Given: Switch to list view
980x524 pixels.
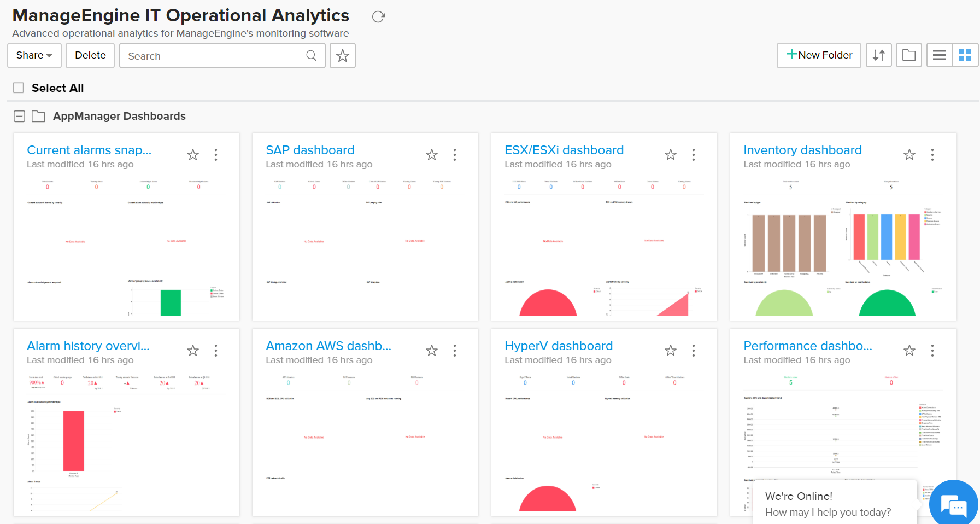Looking at the screenshot, I should coord(940,55).
